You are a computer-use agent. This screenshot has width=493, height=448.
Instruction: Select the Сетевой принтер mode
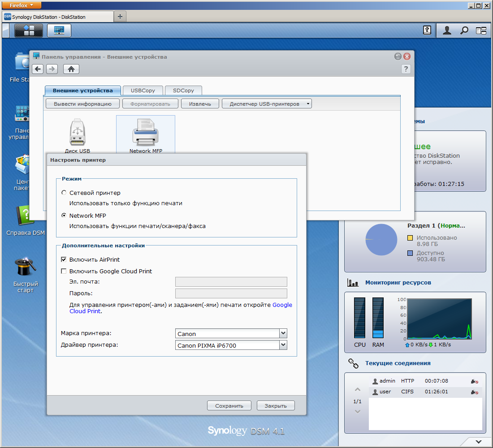pos(64,192)
